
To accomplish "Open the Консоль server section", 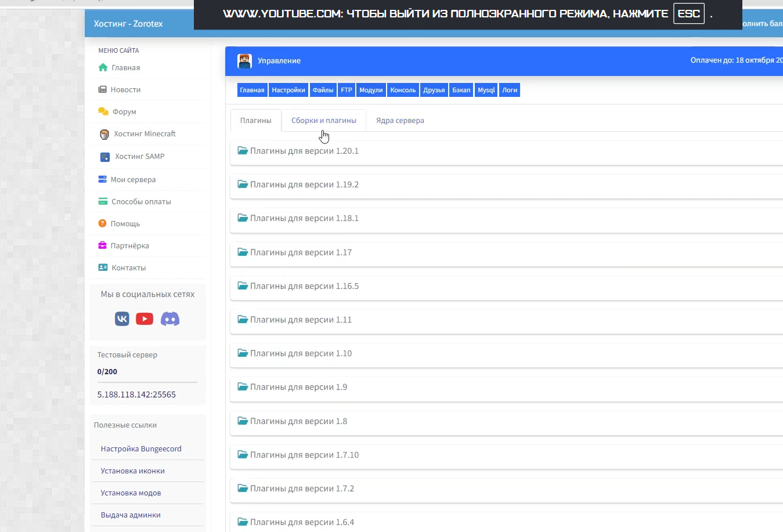I will tap(403, 90).
